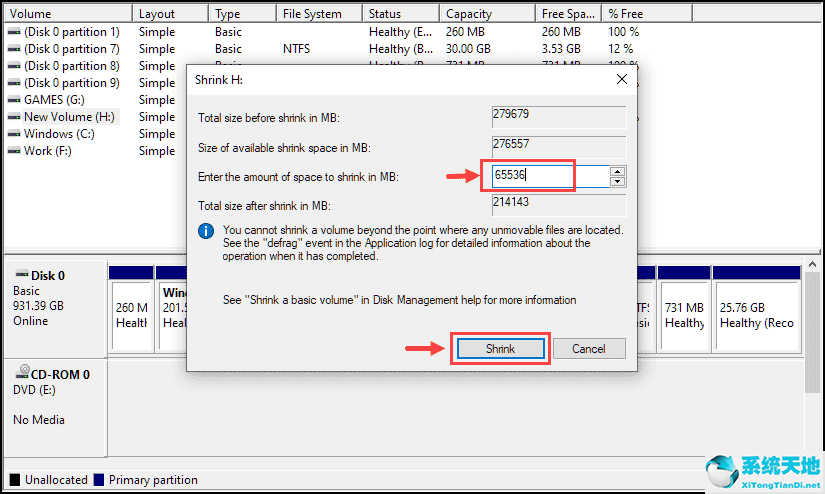
Task: Click the info icon in dialog
Action: tap(206, 231)
